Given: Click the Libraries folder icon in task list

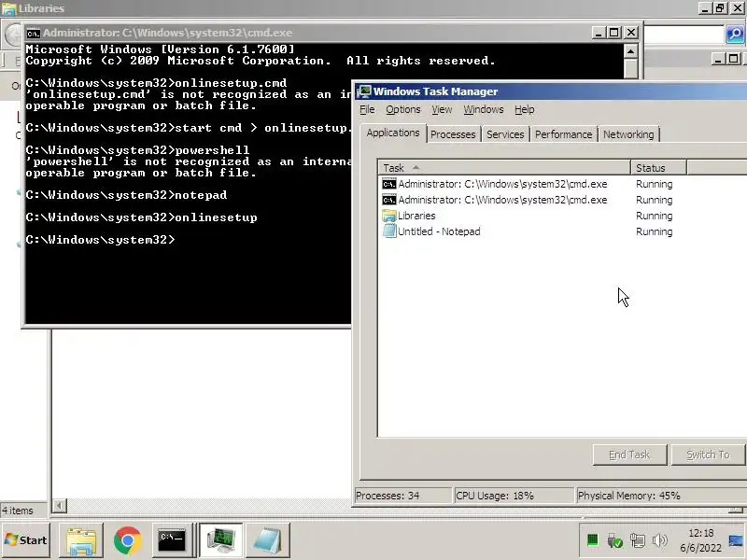Looking at the screenshot, I should [389, 216].
